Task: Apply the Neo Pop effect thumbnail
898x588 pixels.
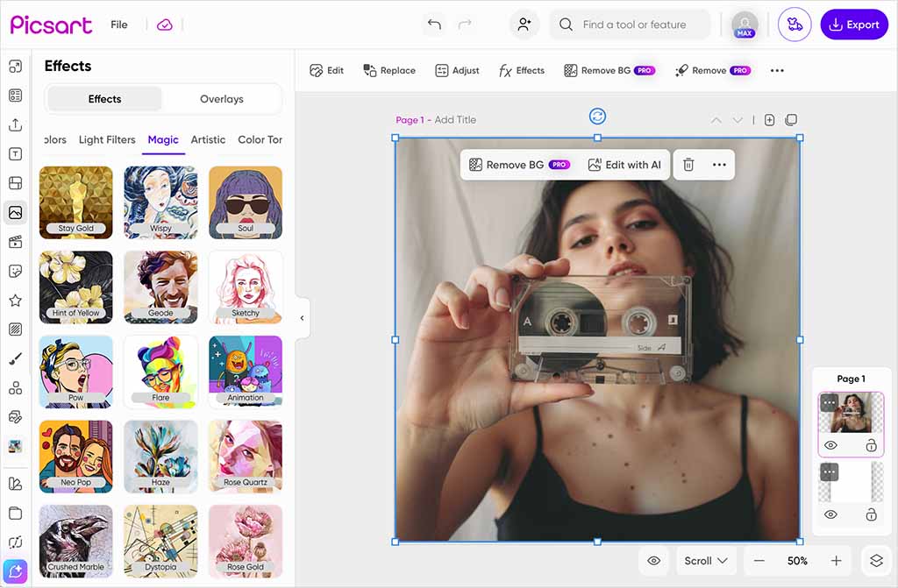Action: [x=76, y=457]
